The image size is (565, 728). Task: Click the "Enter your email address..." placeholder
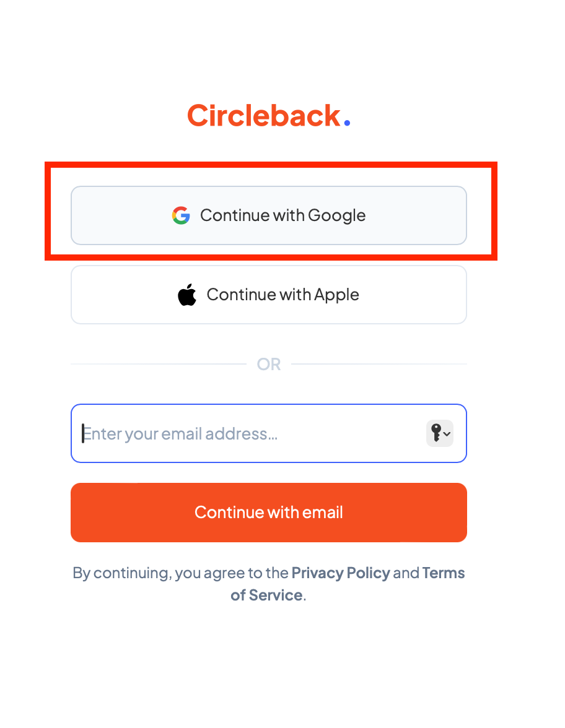pyautogui.click(x=180, y=433)
